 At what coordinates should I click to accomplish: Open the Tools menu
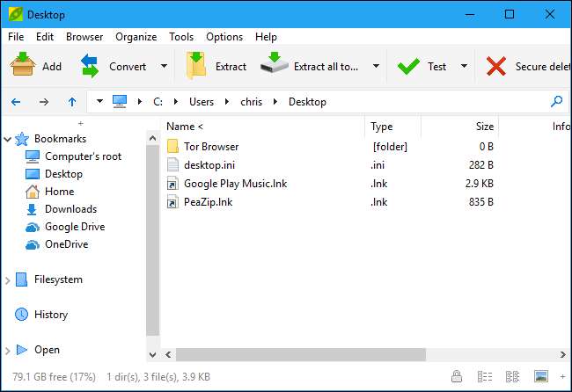click(x=181, y=37)
